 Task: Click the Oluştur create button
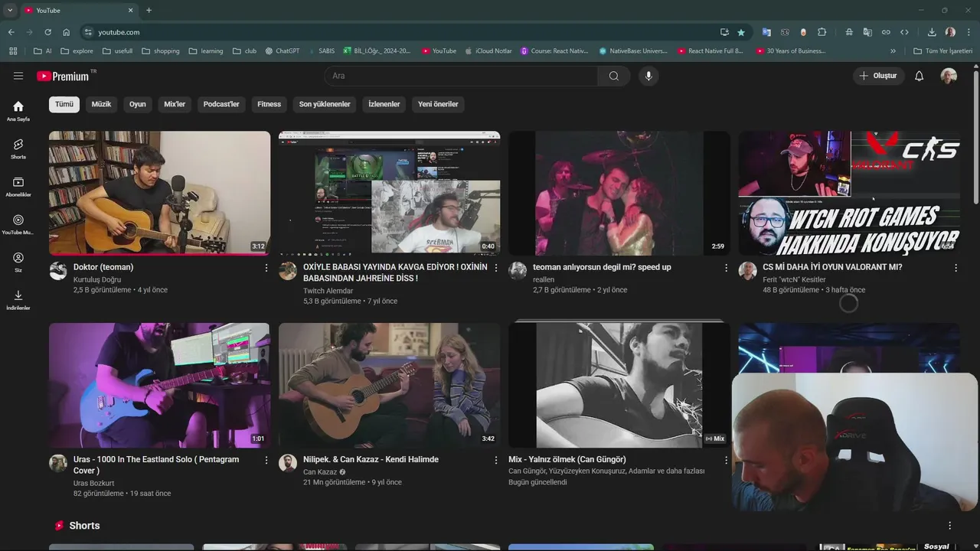click(878, 76)
